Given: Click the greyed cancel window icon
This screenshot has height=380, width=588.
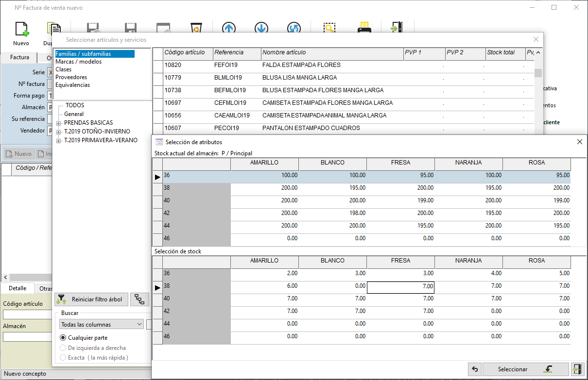Looking at the screenshot, I should tap(163, 28).
